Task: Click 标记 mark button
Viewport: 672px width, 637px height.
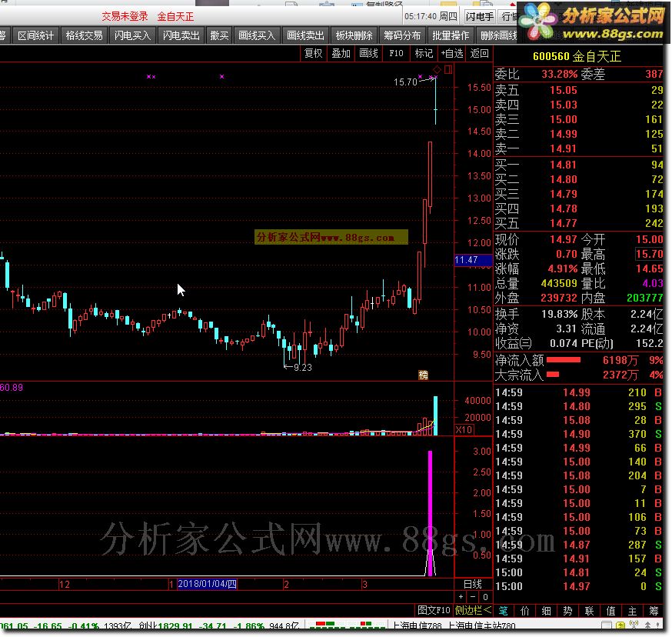Action: pyautogui.click(x=424, y=53)
